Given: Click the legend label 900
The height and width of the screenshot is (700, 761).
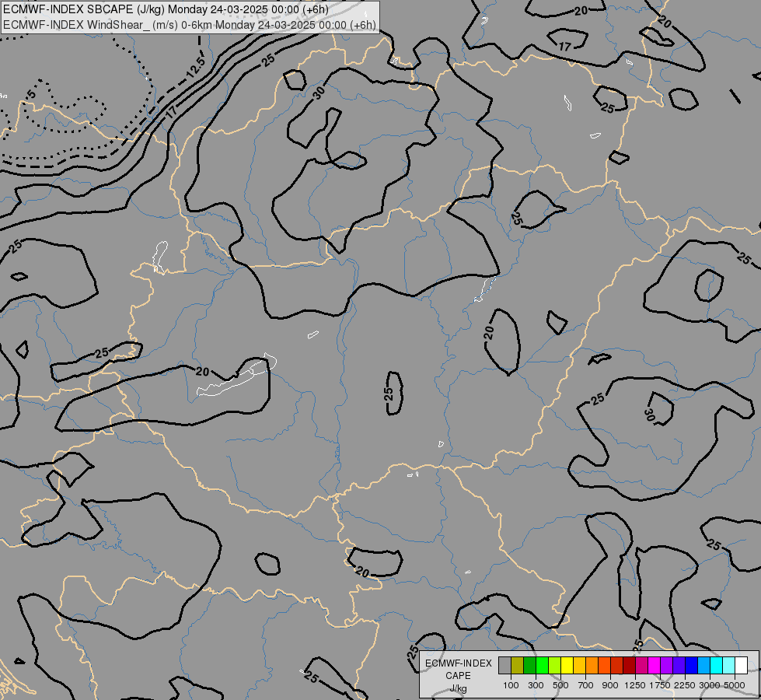Looking at the screenshot, I should coord(610,685).
